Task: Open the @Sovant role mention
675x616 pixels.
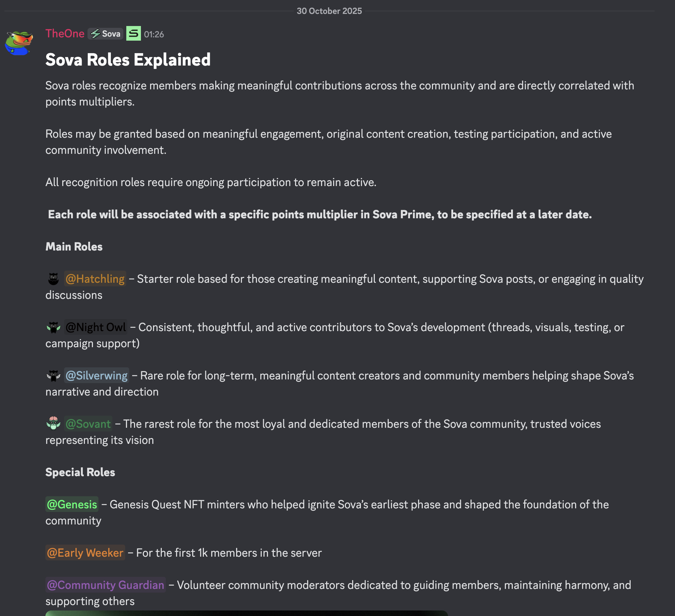Action: point(88,424)
